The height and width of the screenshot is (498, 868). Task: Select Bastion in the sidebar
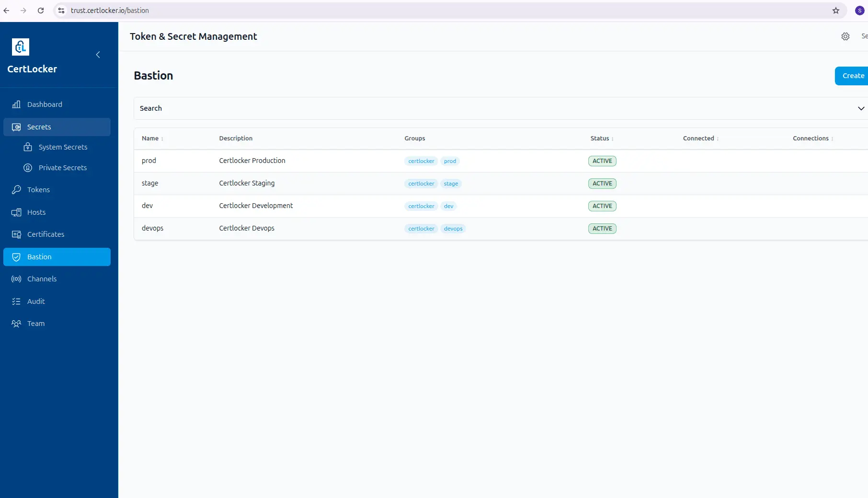point(57,257)
